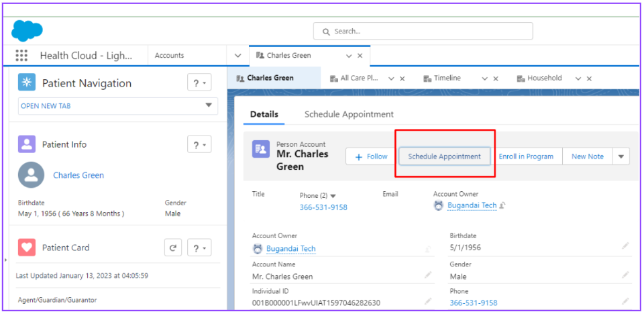Open the Charles Green workspace tab chevron menu
This screenshot has width=644, height=314.
(349, 56)
